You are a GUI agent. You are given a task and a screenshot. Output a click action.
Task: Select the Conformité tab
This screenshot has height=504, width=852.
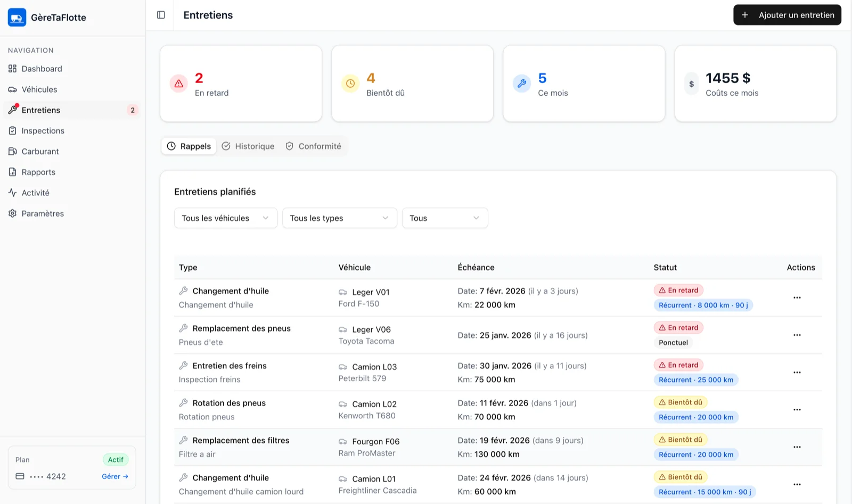tap(313, 146)
